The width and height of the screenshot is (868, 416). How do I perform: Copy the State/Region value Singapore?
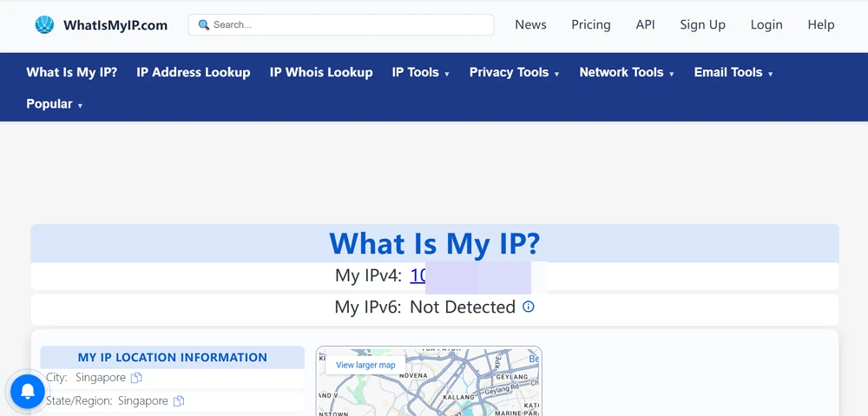pos(178,401)
